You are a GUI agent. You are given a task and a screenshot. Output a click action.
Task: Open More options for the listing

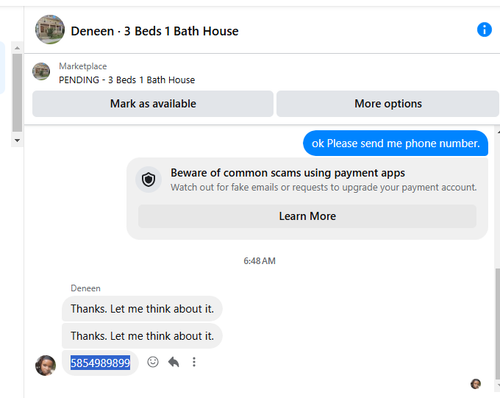tap(388, 104)
